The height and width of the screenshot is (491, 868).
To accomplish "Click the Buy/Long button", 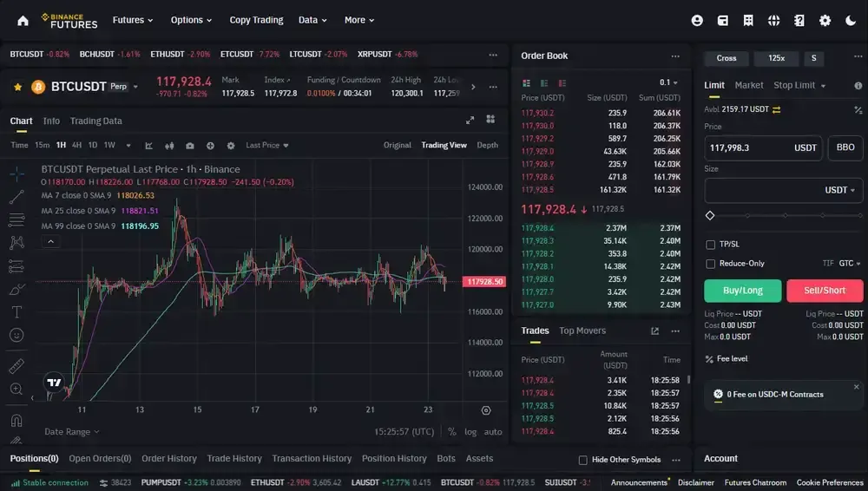I will [742, 291].
